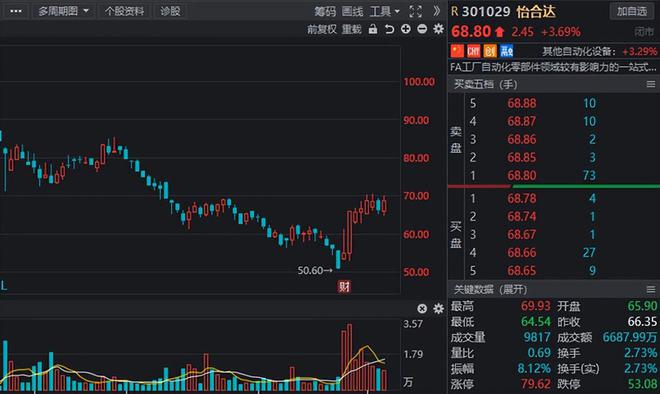Click the sell 1 volume 73
Screen dimensions: 660x394
(x=589, y=175)
